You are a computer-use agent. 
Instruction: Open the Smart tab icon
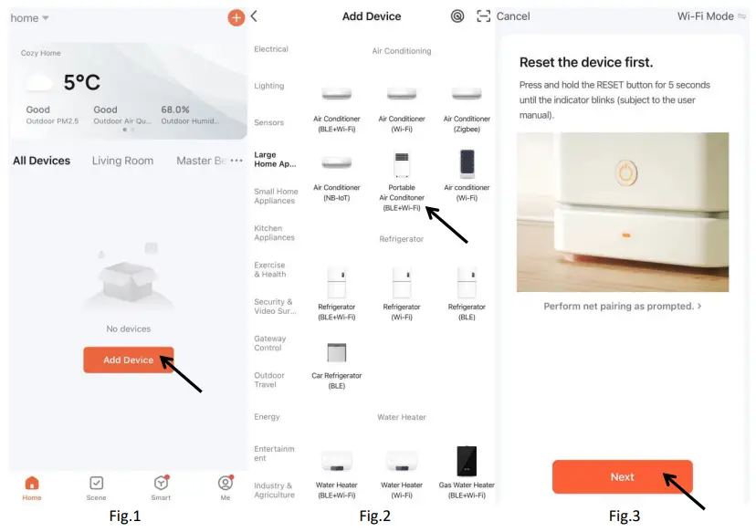click(x=161, y=483)
